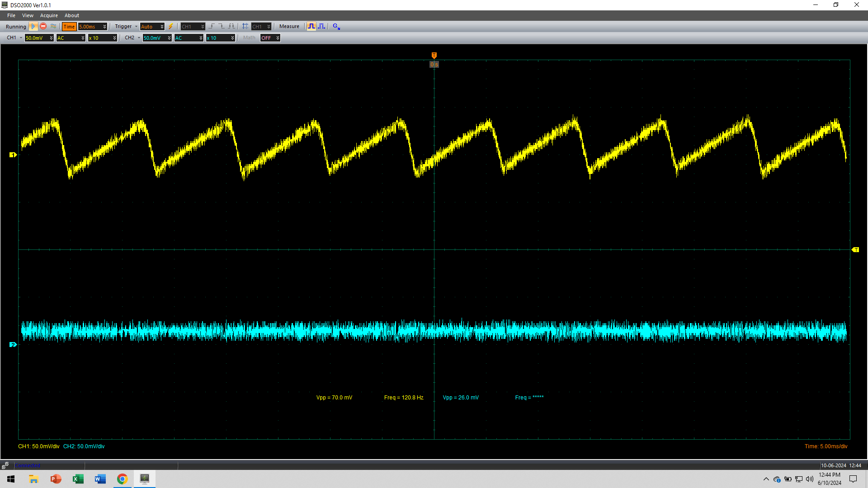Click the CH1 yellow ground level marker
868x488 pixels.
click(x=13, y=155)
